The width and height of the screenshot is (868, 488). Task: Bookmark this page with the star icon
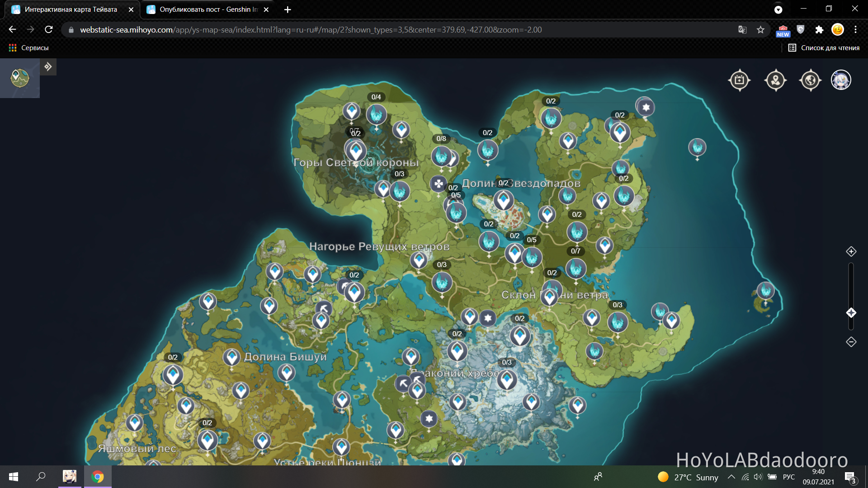(760, 30)
